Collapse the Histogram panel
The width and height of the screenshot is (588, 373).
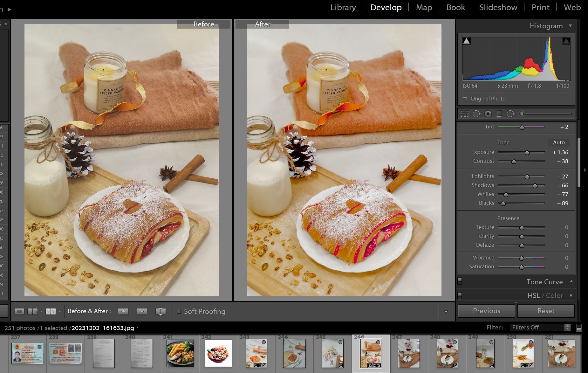pos(570,26)
